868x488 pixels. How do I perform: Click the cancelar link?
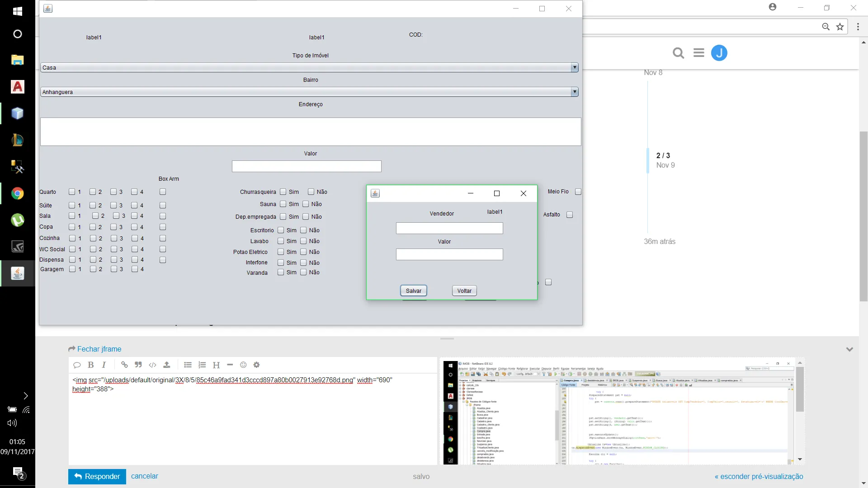tap(145, 476)
